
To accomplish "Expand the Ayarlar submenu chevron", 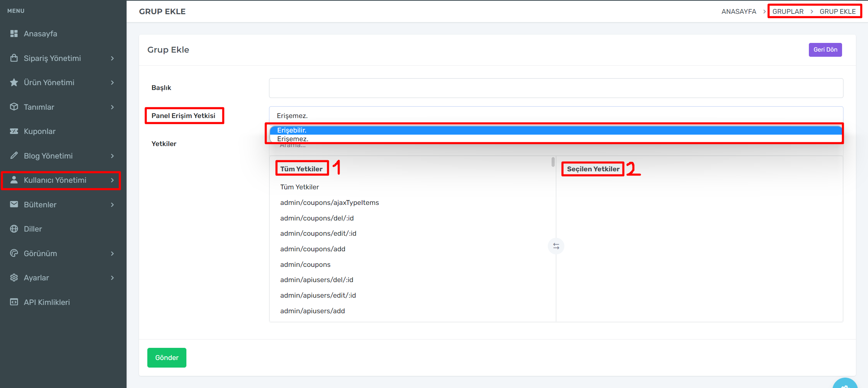I will pyautogui.click(x=112, y=278).
